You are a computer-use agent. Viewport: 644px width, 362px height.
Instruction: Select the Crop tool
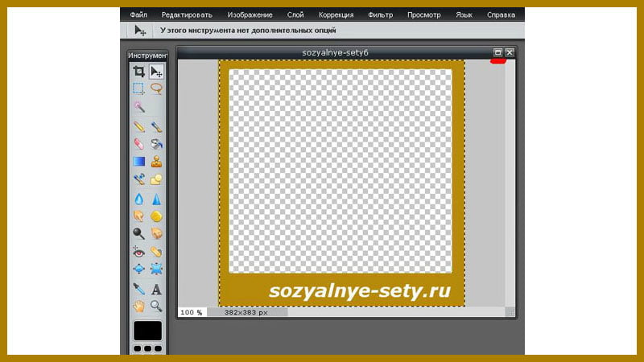click(138, 72)
